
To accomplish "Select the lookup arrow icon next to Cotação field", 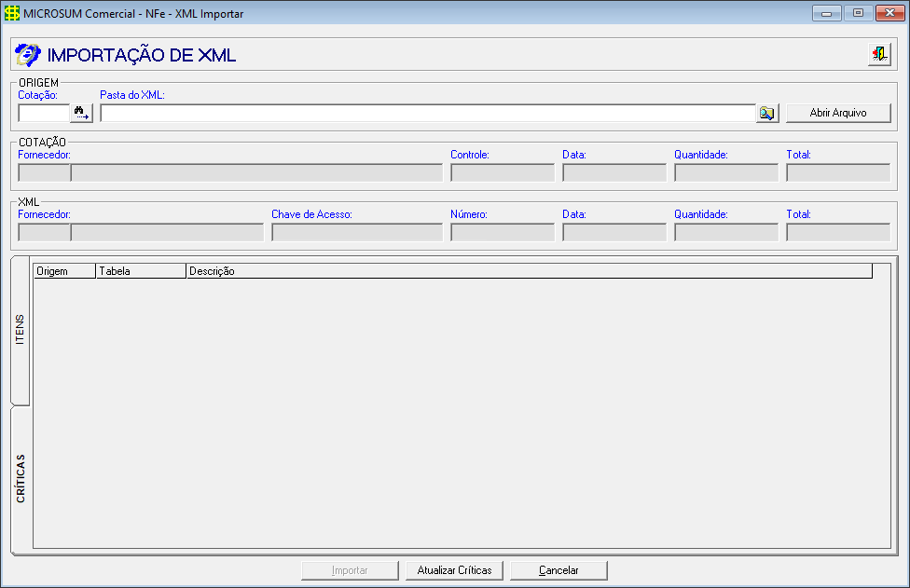I will pos(81,112).
